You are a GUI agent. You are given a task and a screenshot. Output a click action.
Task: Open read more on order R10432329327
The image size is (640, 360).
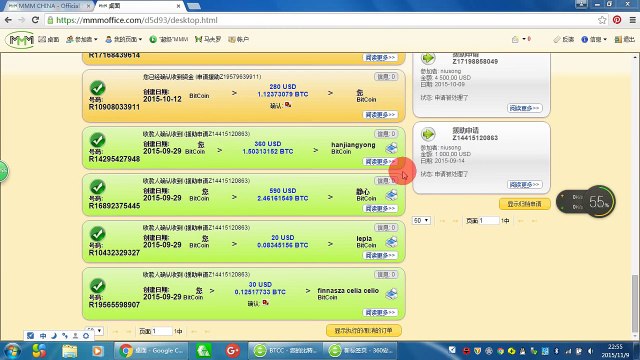[x=380, y=256]
